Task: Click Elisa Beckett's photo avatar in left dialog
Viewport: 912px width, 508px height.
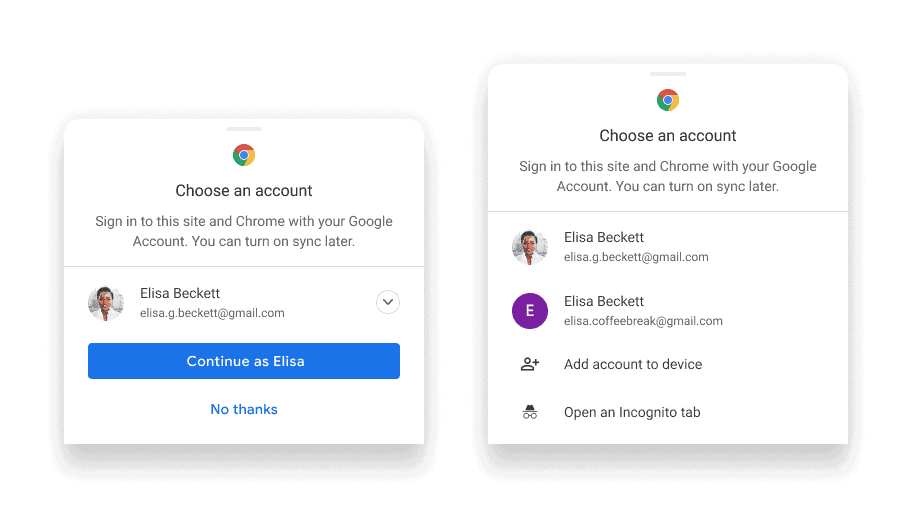Action: [x=106, y=303]
